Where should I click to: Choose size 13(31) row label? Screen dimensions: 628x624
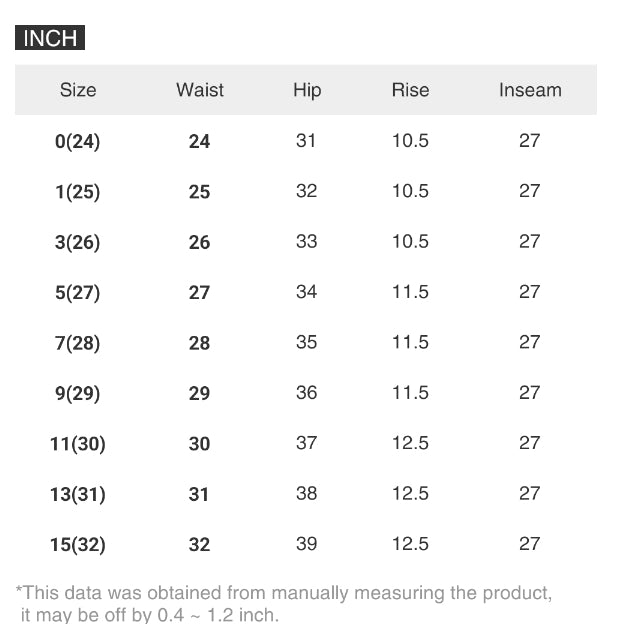coord(78,494)
